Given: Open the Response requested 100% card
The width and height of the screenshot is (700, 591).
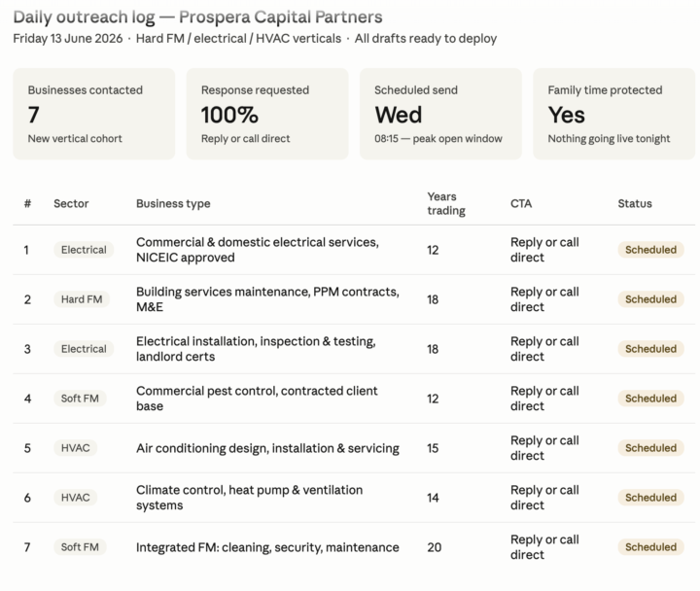Looking at the screenshot, I should tap(267, 114).
